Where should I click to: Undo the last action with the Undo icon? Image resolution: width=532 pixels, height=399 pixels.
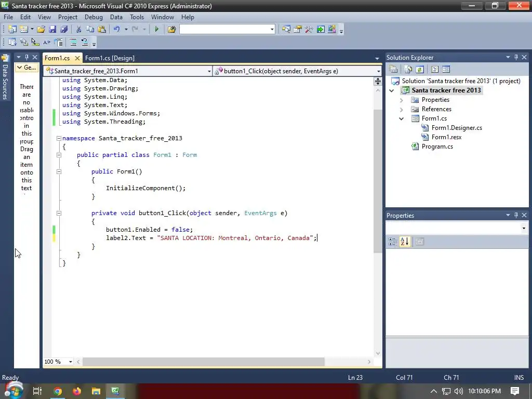pyautogui.click(x=117, y=30)
